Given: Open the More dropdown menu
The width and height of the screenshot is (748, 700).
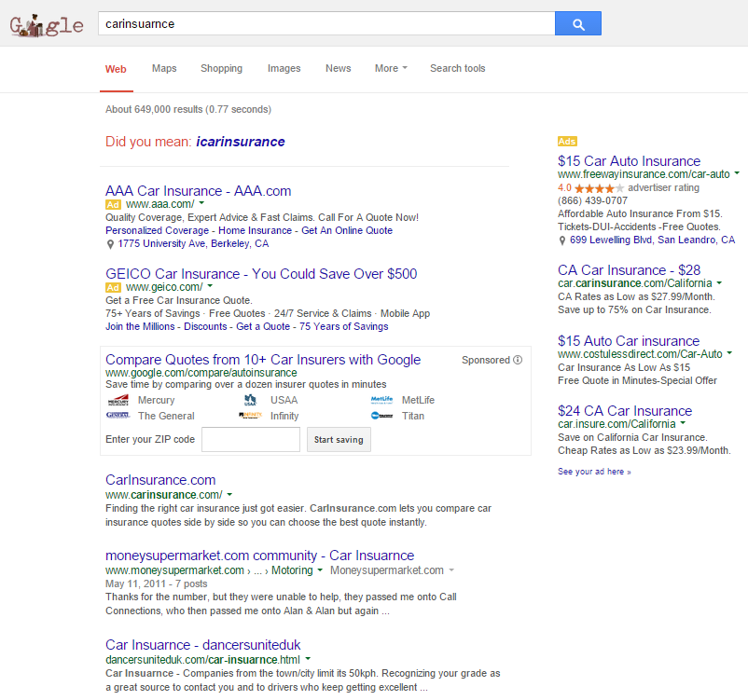Looking at the screenshot, I should pyautogui.click(x=391, y=68).
